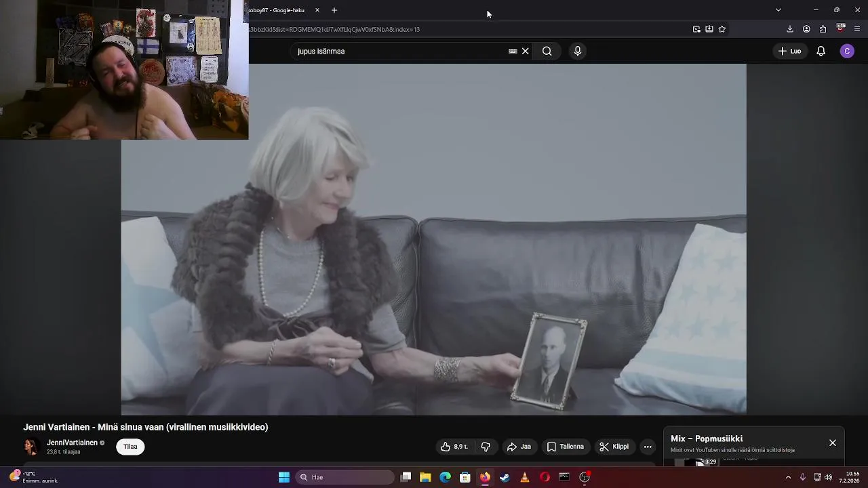
Task: Click the taskbar Hae search box
Action: [x=345, y=477]
